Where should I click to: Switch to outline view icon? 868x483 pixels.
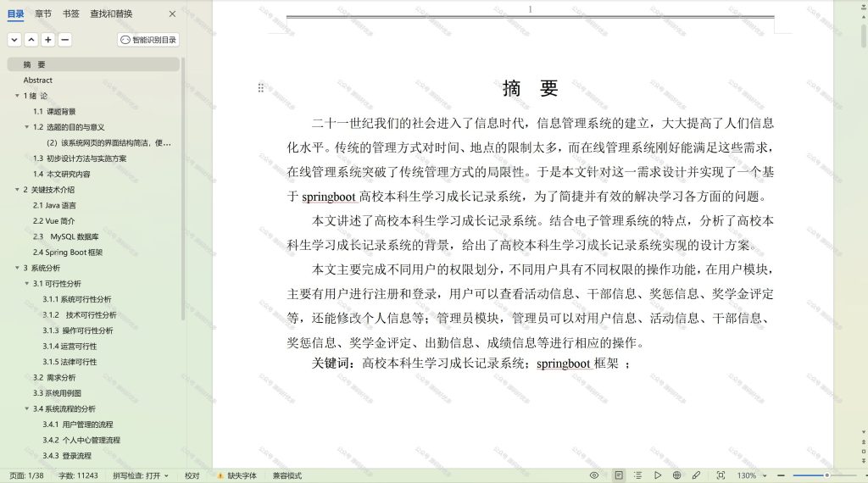(637, 475)
